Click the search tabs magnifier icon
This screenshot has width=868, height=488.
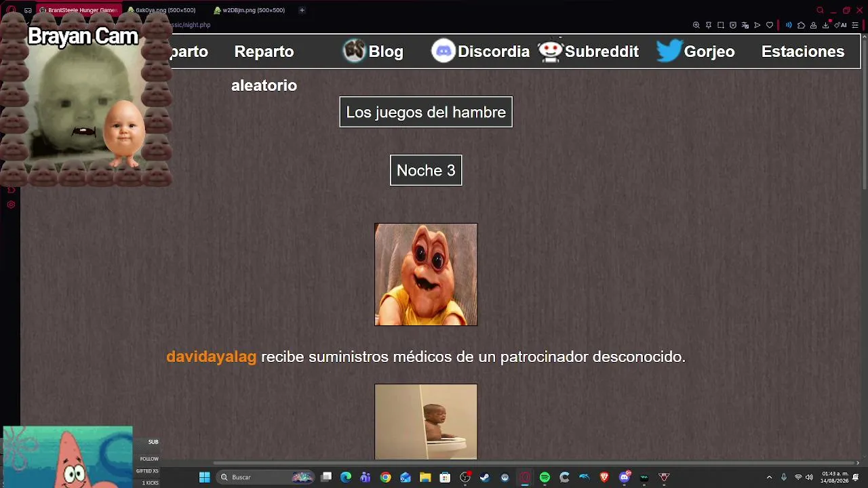[820, 10]
